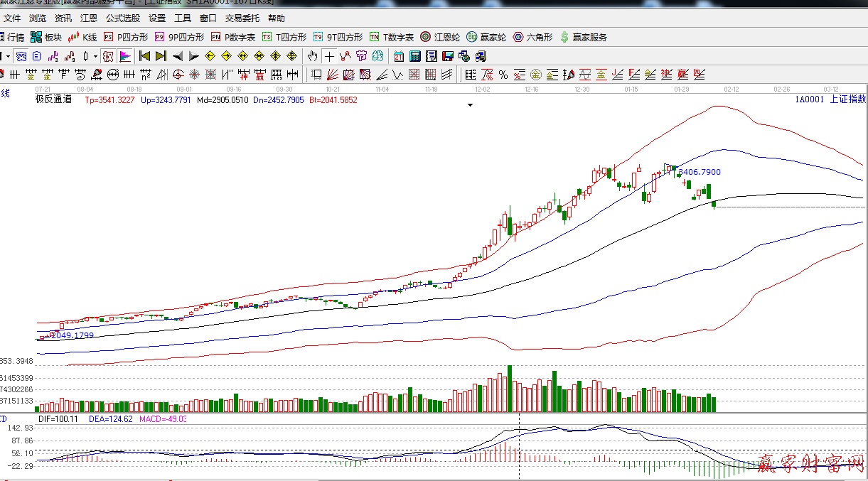Click the K线 toolbar button
The height and width of the screenshot is (481, 868).
pyautogui.click(x=82, y=37)
